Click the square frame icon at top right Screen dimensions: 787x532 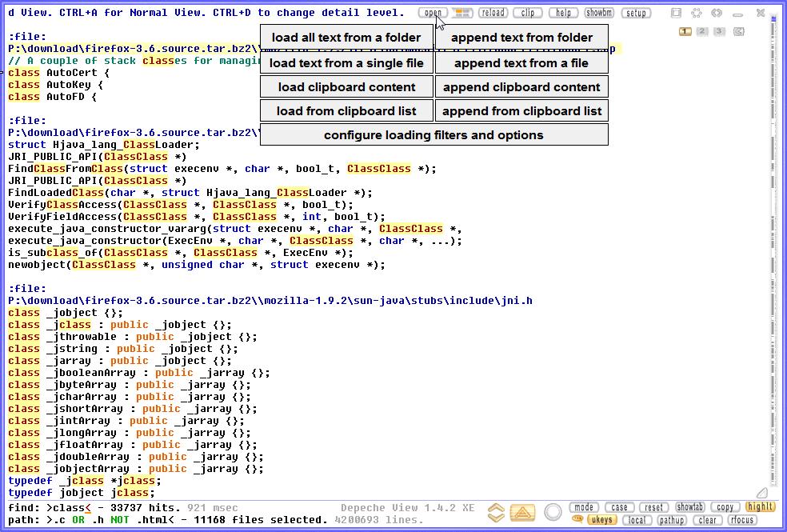click(676, 13)
